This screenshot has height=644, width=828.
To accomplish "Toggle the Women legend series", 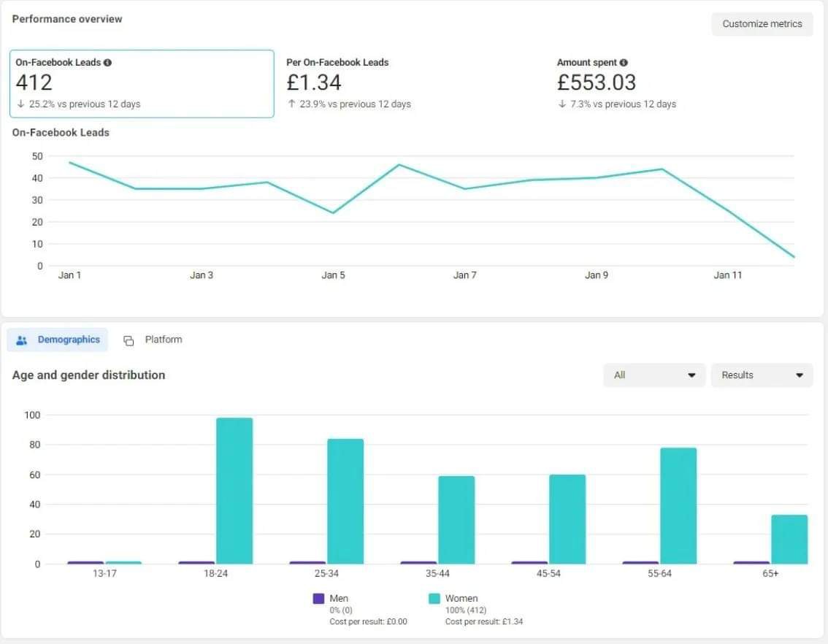I will click(x=461, y=598).
